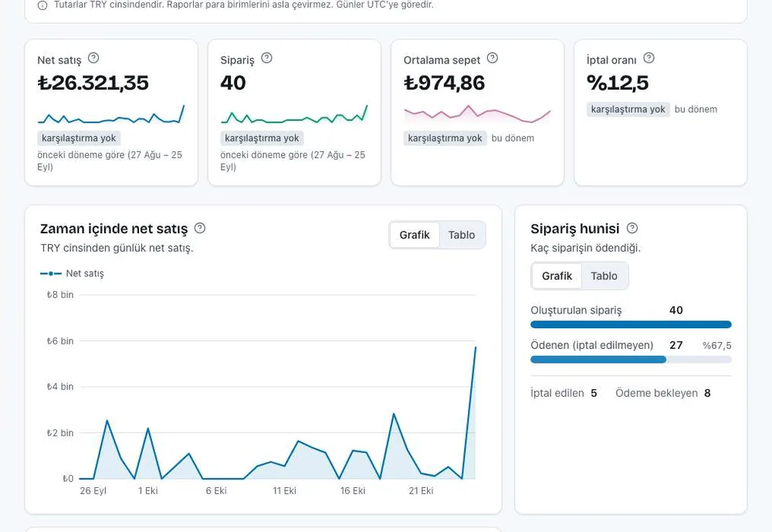The height and width of the screenshot is (532, 772).
Task: Switch to Tablo in net satış panel
Action: [462, 235]
